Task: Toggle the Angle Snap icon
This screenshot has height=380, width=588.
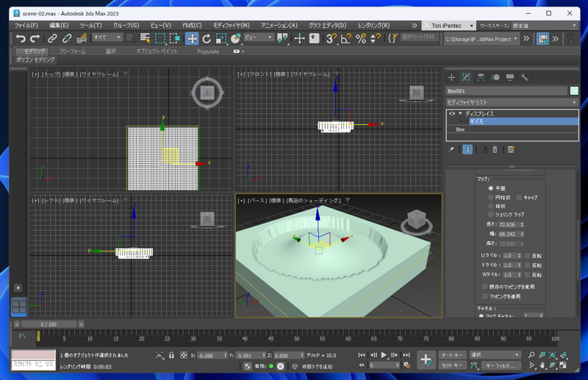Action: tap(345, 38)
